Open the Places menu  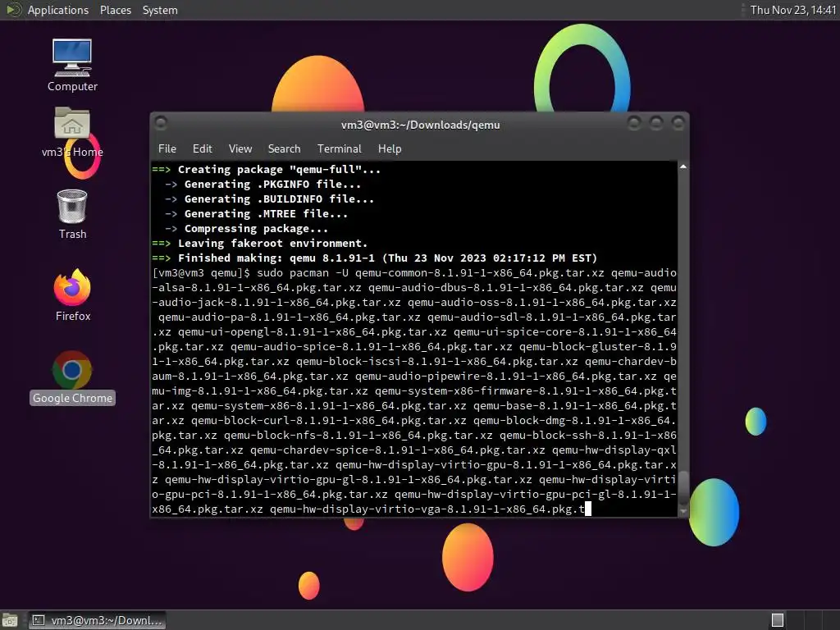pos(115,10)
